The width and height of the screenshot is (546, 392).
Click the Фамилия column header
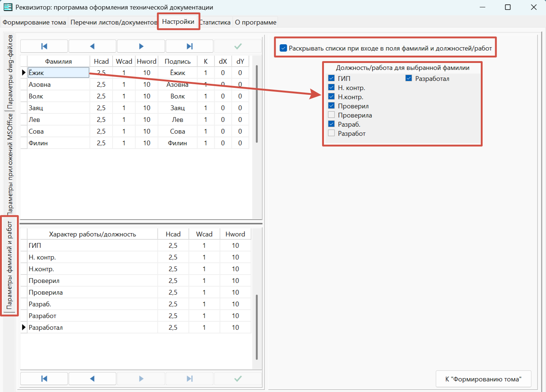tap(59, 61)
